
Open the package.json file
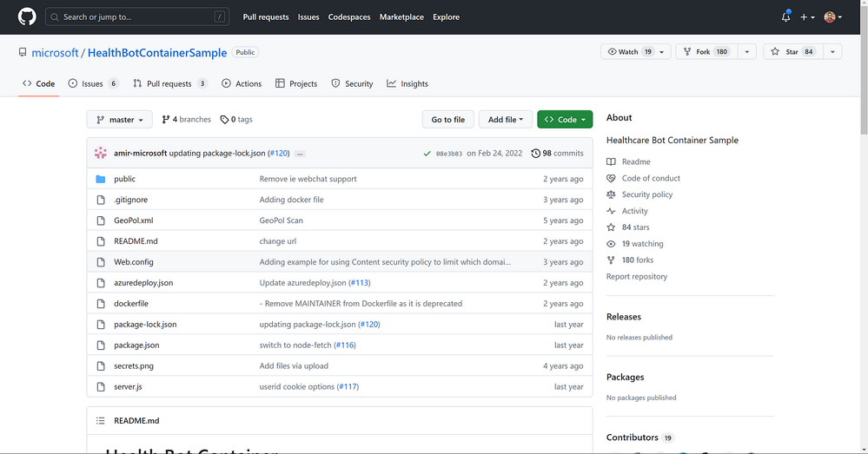coord(136,345)
